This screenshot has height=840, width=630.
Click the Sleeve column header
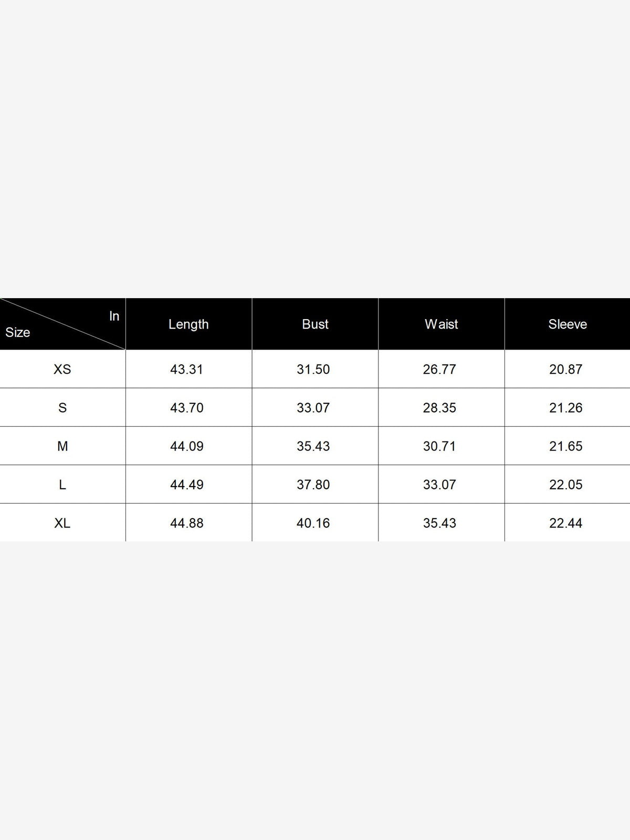568,324
